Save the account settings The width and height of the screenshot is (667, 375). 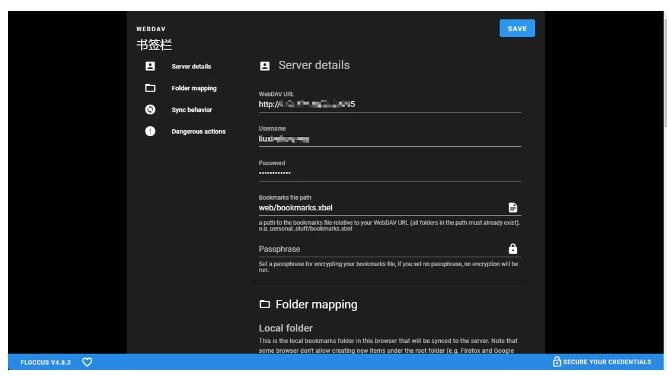[x=517, y=28]
